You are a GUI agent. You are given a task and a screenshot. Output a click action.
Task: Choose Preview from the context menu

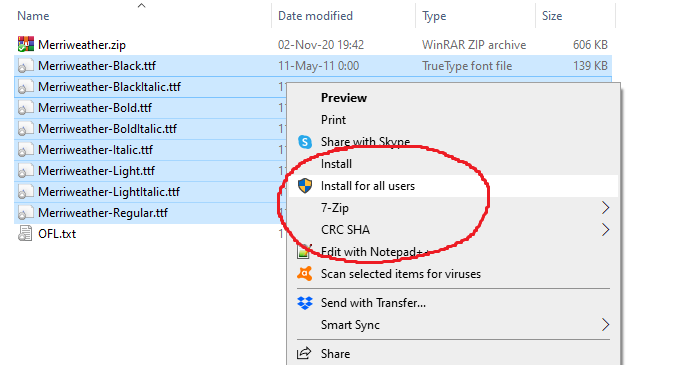[344, 98]
